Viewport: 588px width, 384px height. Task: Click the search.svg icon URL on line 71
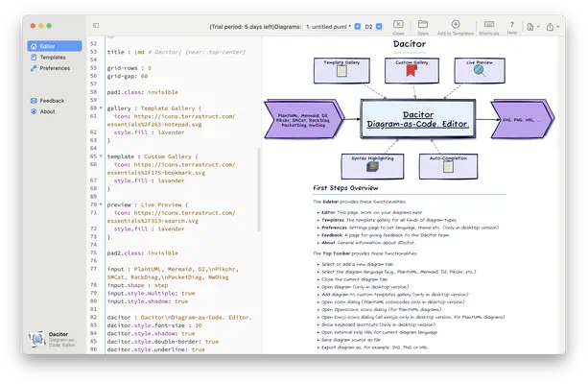(172, 217)
